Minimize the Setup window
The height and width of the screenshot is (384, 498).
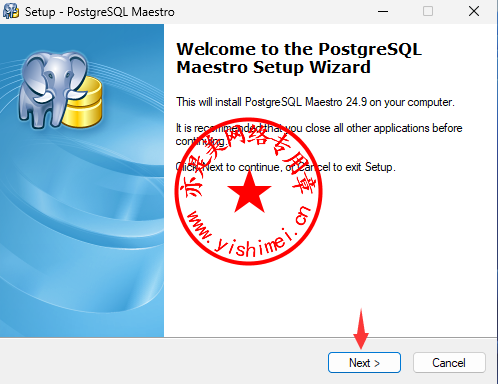[383, 11]
